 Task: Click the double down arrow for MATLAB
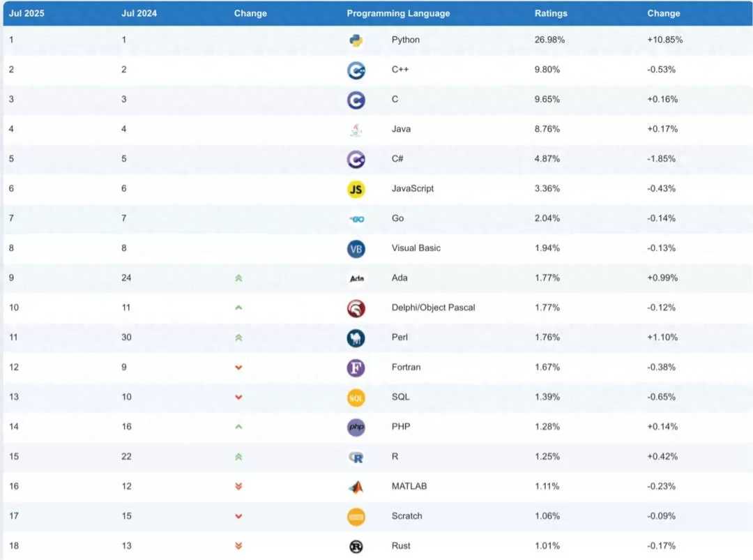pyautogui.click(x=238, y=487)
